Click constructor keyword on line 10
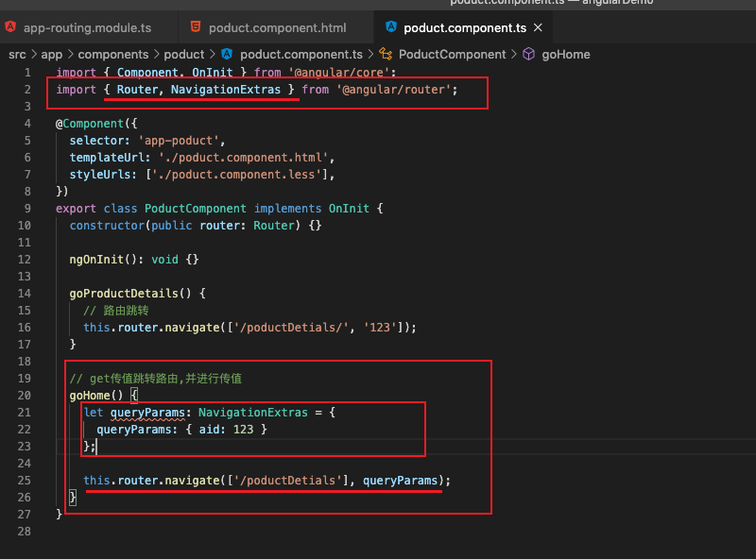756x559 pixels. click(x=107, y=226)
